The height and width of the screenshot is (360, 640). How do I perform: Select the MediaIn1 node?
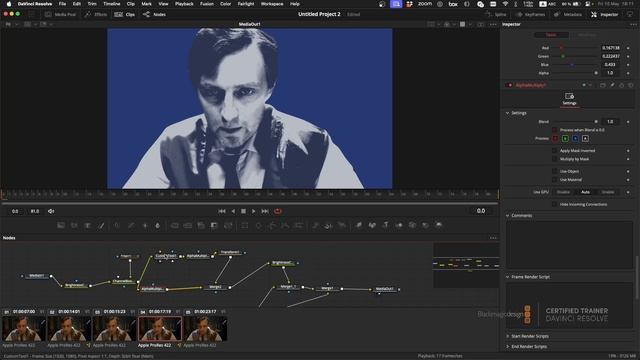37,276
